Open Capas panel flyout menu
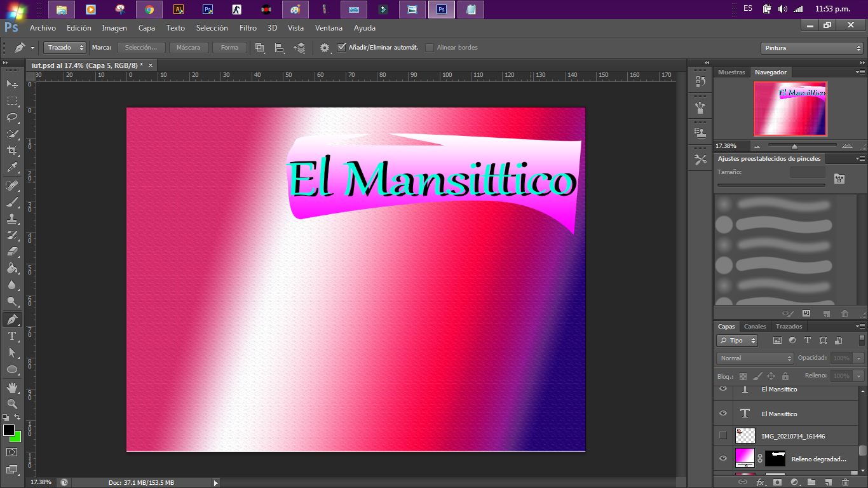Screen dimensions: 868x488 (860, 327)
